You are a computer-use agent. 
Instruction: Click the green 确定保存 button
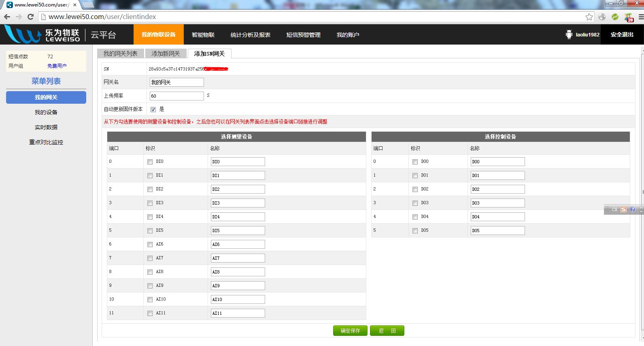(350, 331)
